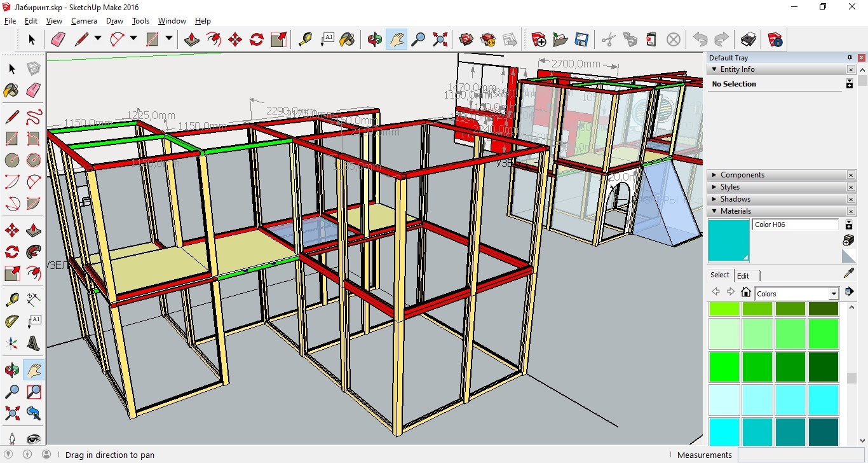Select the Freehand tool in left toolbar
The width and height of the screenshot is (868, 463).
coord(34,117)
